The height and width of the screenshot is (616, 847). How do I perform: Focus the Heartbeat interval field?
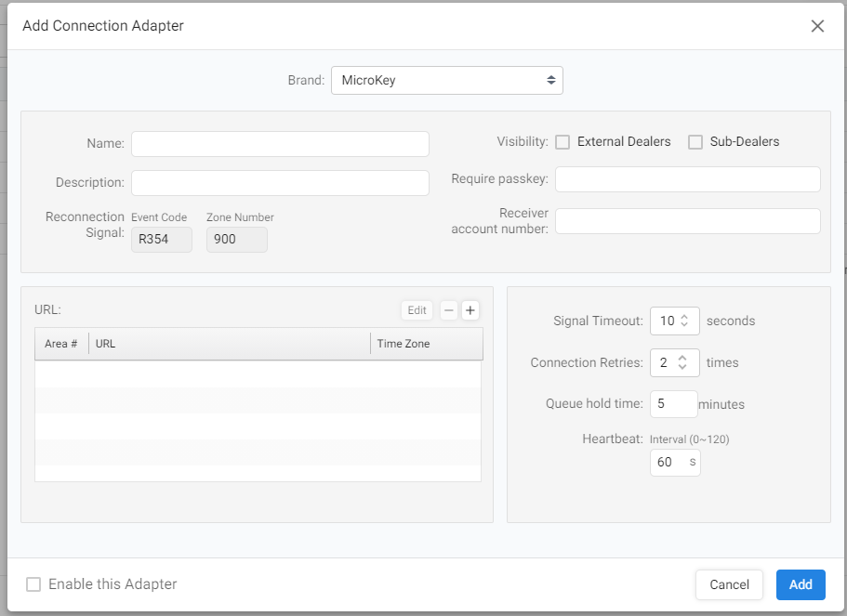pyautogui.click(x=675, y=463)
